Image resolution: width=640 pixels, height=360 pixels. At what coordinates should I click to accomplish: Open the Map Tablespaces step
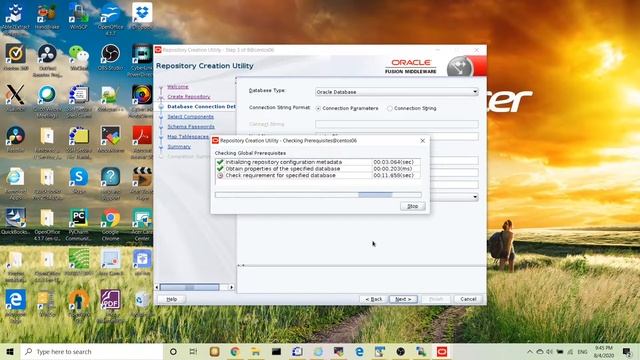(x=188, y=137)
